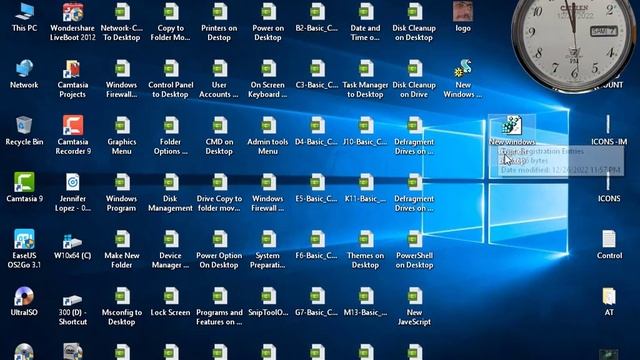Click the 300 (D) - Shortcut drive icon

(73, 299)
